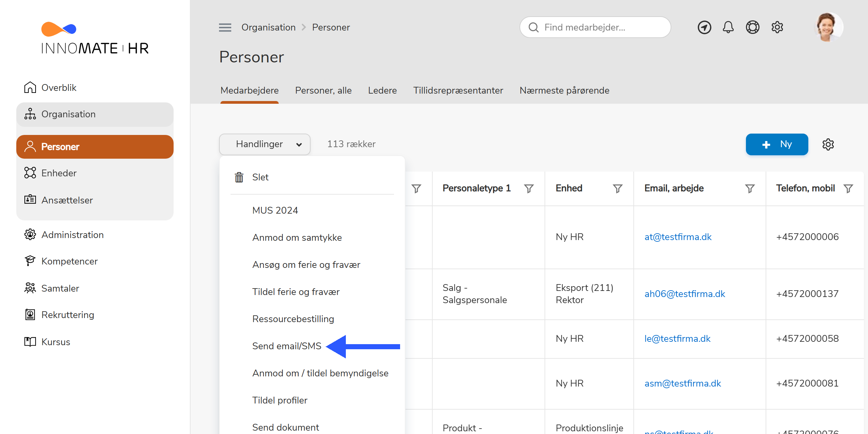
Task: Collapse the Handlinger dropdown
Action: pos(265,144)
